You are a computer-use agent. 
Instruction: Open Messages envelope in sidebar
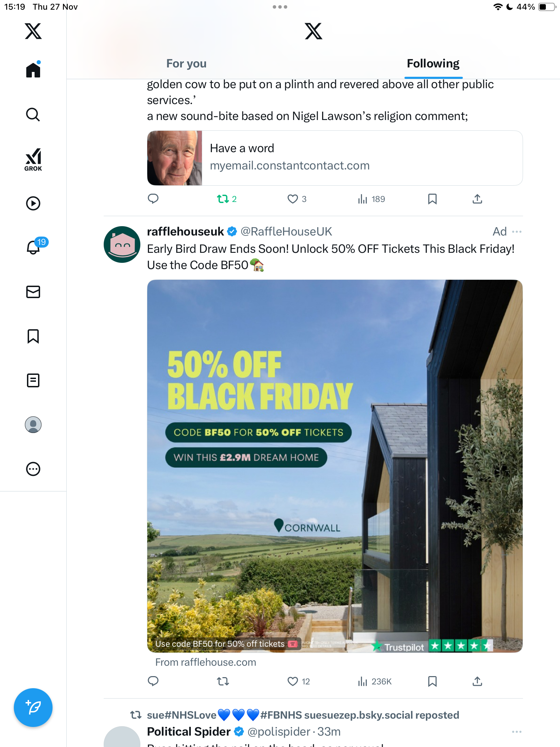tap(33, 292)
